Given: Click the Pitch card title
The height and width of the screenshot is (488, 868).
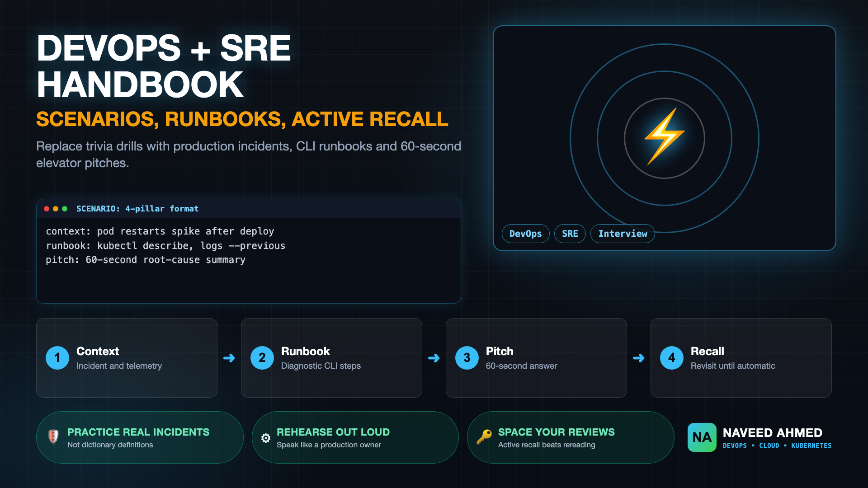Looking at the screenshot, I should point(500,351).
